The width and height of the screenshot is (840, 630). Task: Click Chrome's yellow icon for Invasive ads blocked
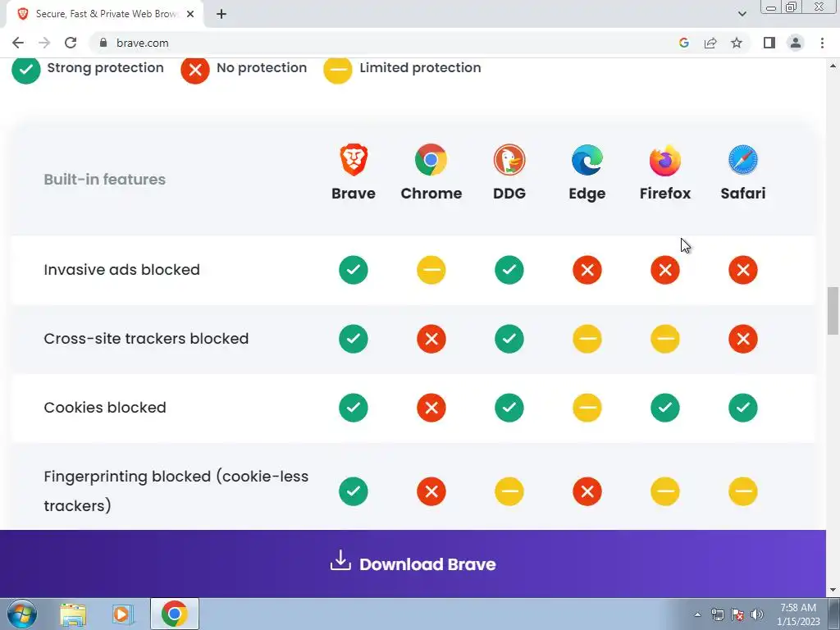point(431,269)
